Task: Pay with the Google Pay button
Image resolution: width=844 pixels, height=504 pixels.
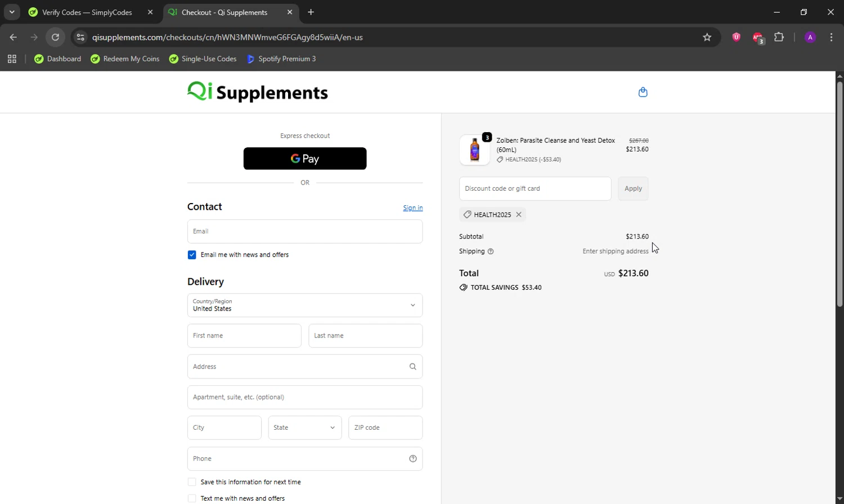Action: click(305, 159)
